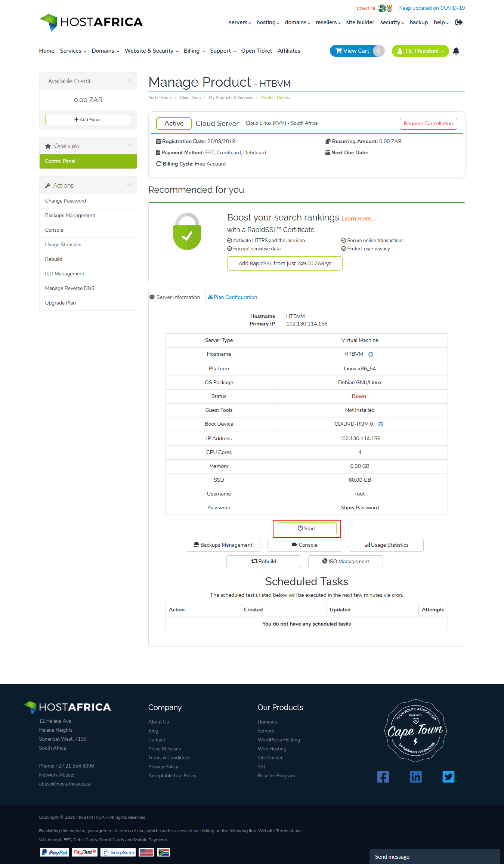Choose Upgrade Plan in Actions sidebar
The image size is (504, 864).
click(x=88, y=303)
